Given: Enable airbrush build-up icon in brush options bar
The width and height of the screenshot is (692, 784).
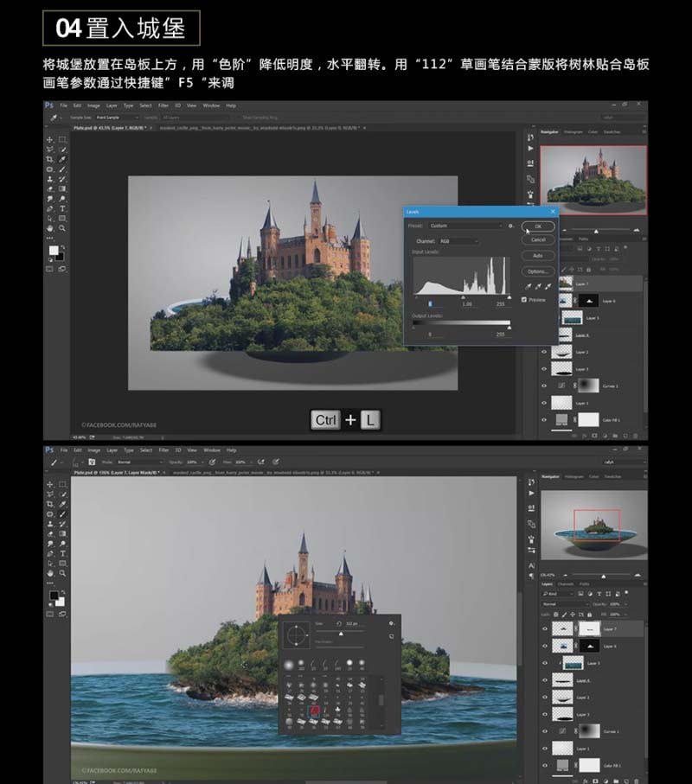Looking at the screenshot, I should (x=260, y=462).
